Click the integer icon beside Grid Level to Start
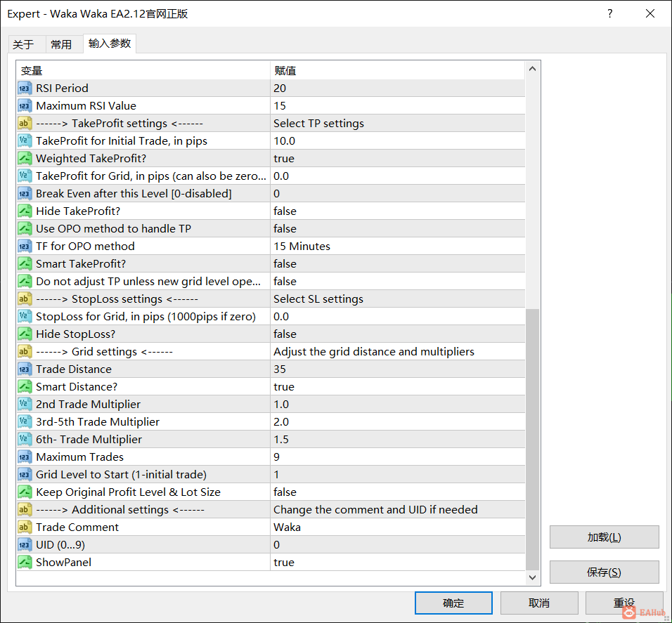Viewport: 672px width, 623px height. click(25, 474)
